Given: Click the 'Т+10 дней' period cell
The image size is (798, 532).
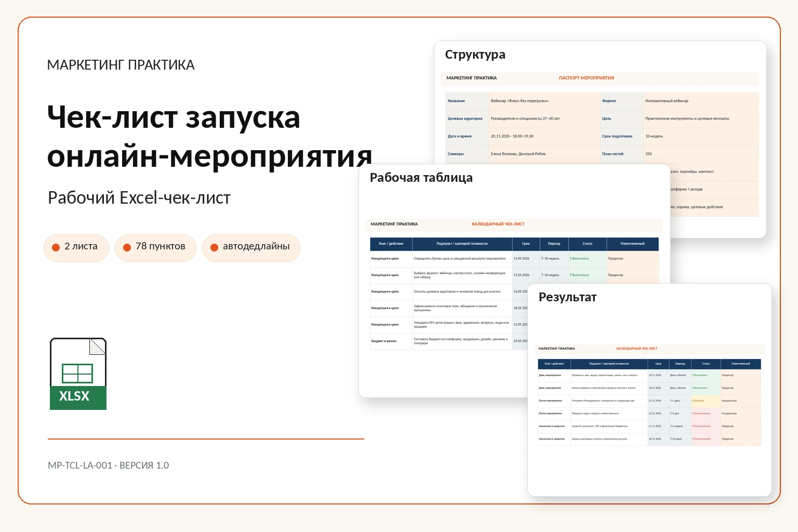Looking at the screenshot, I should click(x=680, y=439).
